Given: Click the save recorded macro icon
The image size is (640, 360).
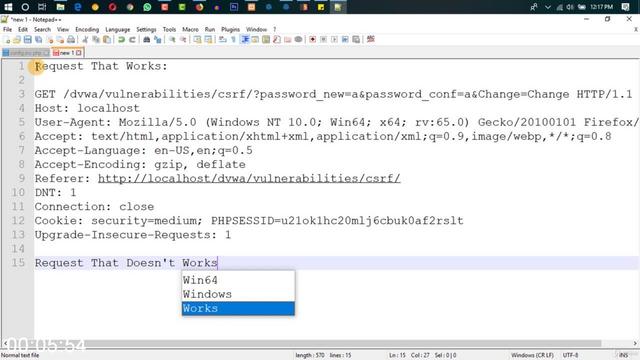Looking at the screenshot, I should 356,39.
